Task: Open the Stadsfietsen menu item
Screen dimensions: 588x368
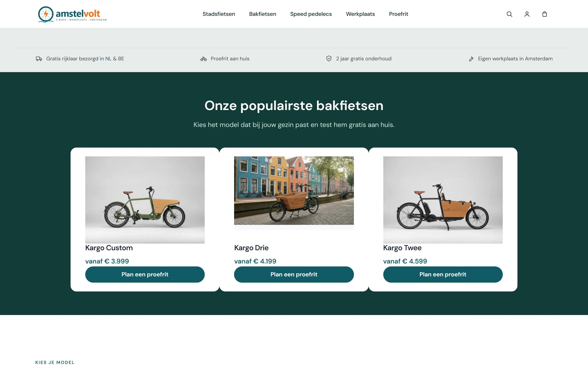Action: pos(219,14)
